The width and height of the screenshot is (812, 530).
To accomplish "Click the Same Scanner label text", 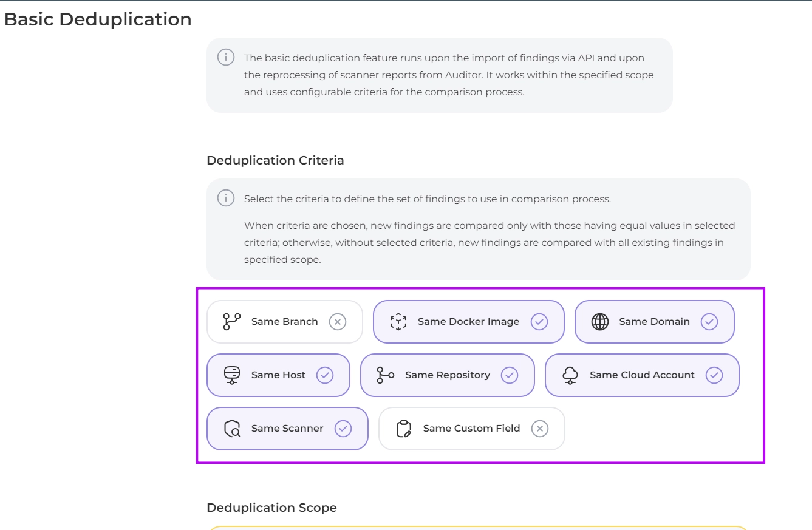I will click(287, 429).
